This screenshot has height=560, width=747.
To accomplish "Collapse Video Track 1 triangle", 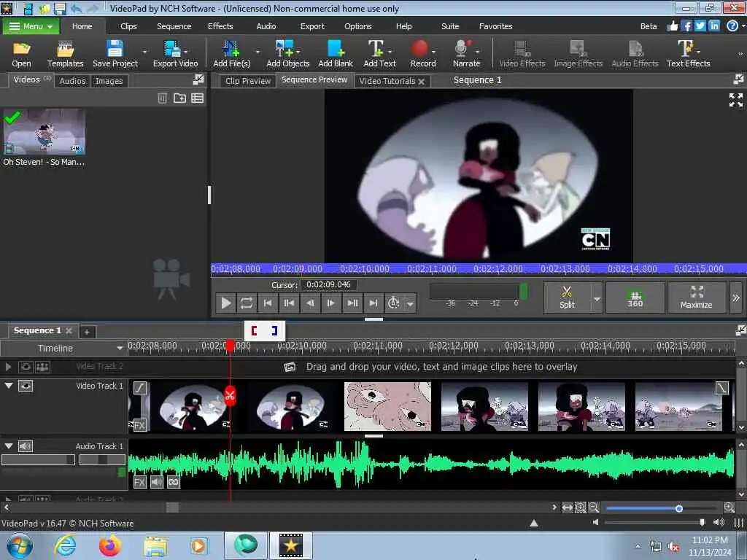I will (9, 385).
